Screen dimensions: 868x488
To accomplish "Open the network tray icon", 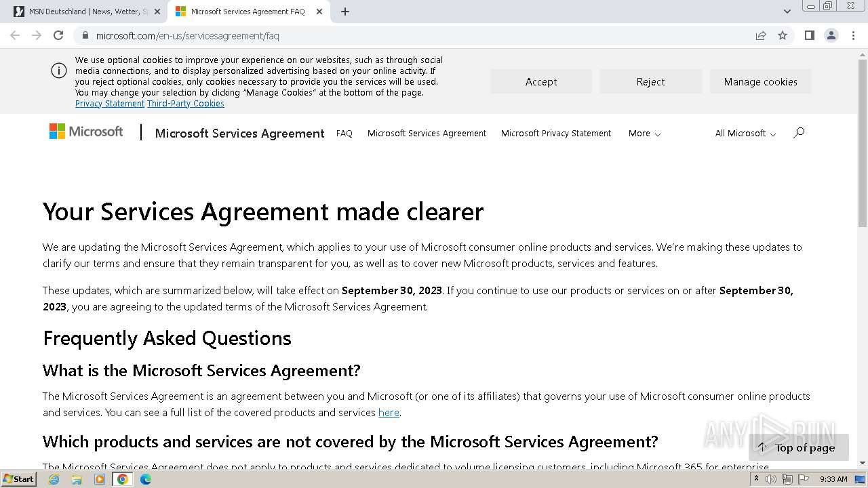I will click(787, 479).
